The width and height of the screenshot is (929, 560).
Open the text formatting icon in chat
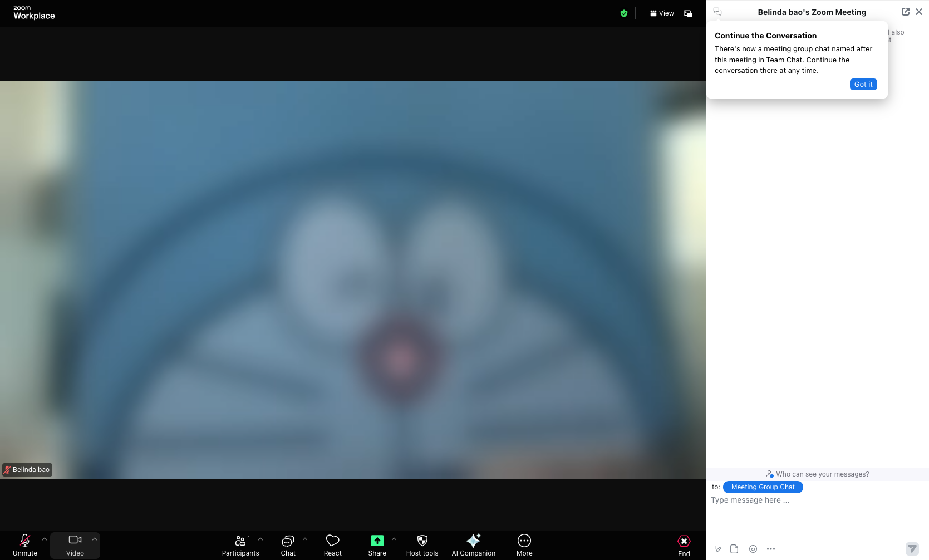pyautogui.click(x=718, y=549)
